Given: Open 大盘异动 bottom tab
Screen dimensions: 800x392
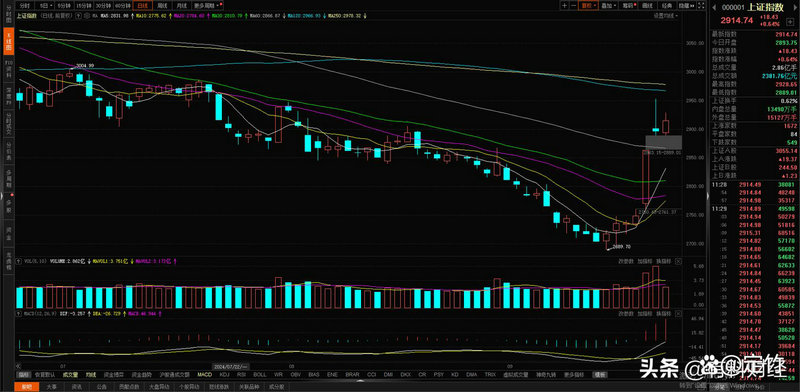Looking at the screenshot, I should pos(159,386).
